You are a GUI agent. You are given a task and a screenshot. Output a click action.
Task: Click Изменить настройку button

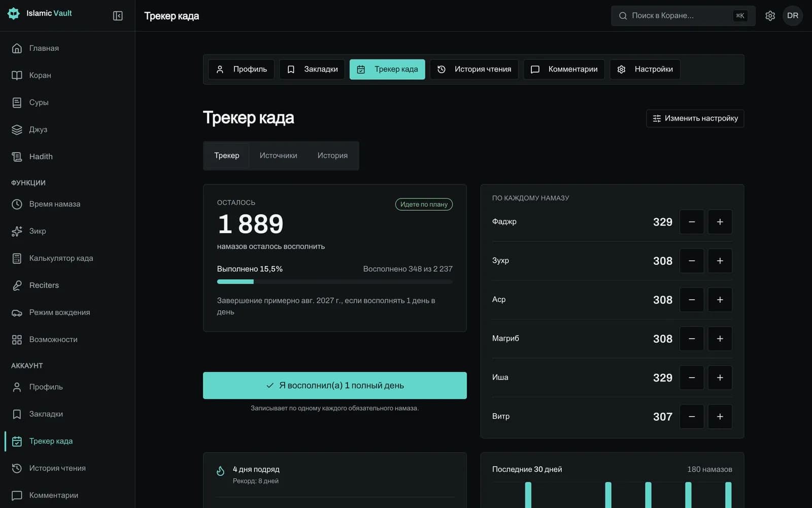[695, 118]
